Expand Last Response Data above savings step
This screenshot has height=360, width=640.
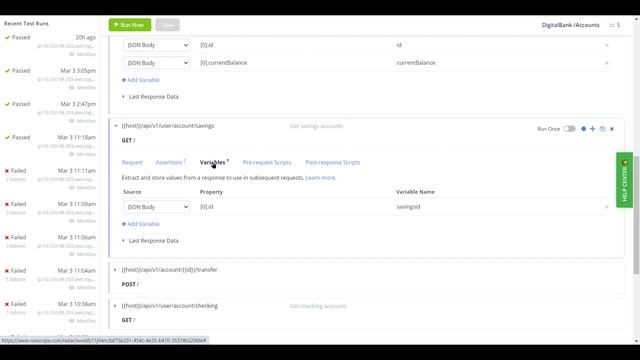pos(150,97)
